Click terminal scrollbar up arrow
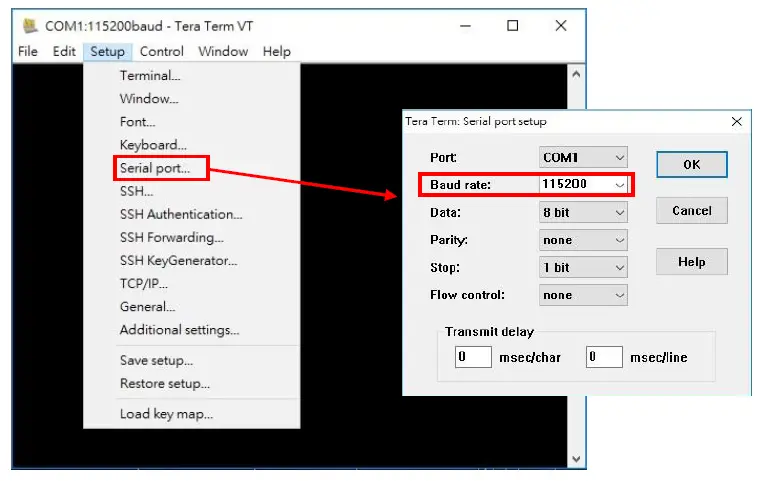Screen dimensions: 761x481 pos(576,74)
